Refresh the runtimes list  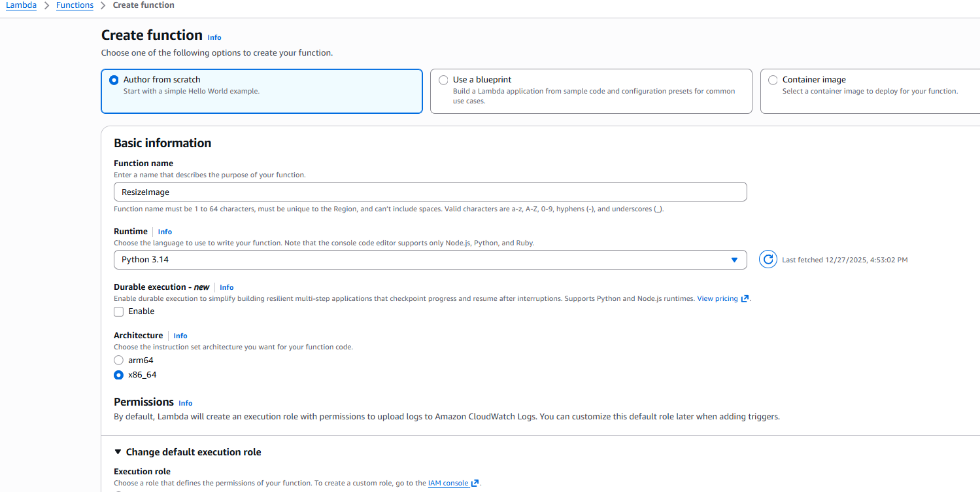[x=768, y=259]
